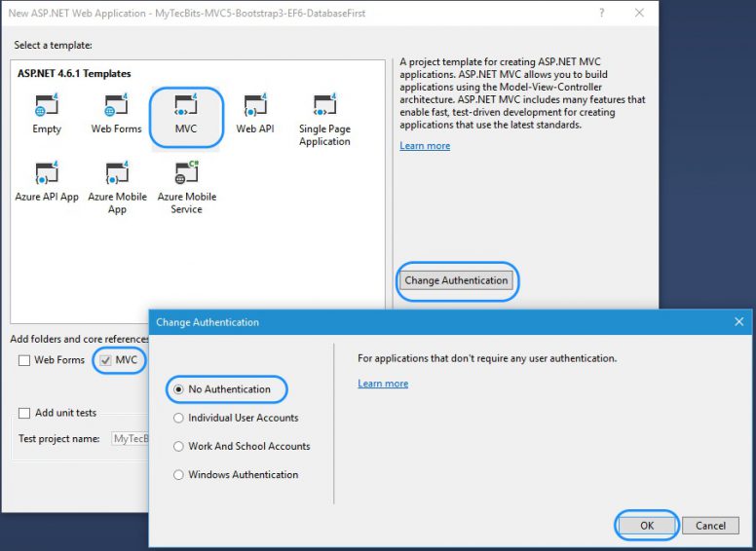The image size is (756, 551).
Task: Enable the Add unit tests checkbox
Action: pos(24,413)
